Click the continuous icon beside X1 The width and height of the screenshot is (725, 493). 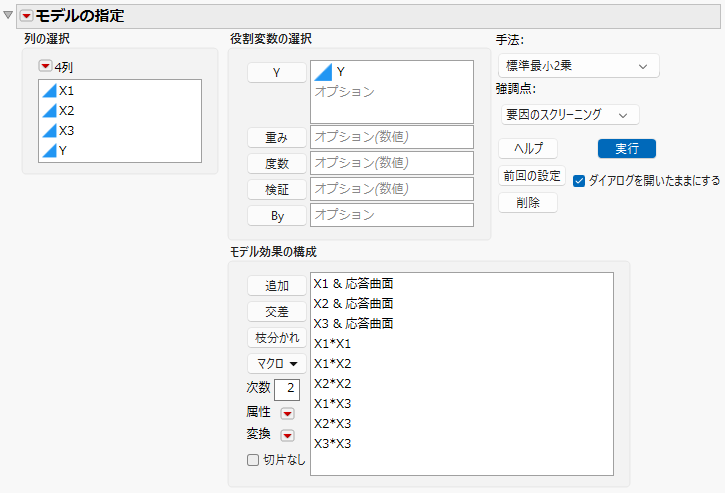49,91
